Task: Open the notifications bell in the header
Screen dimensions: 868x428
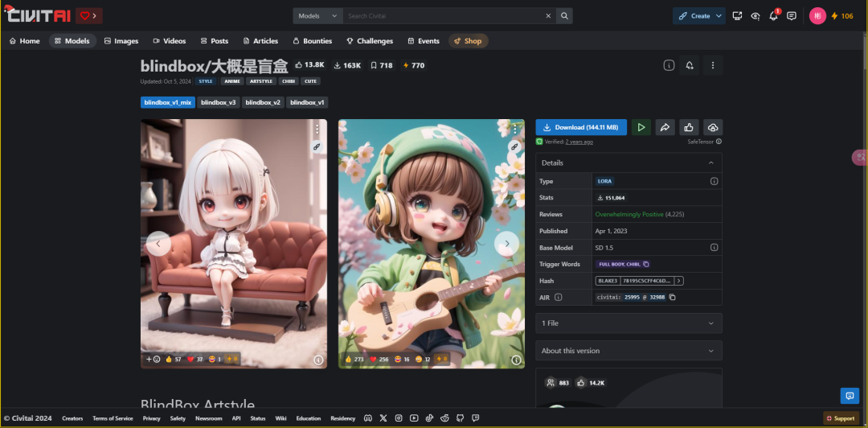Action: point(773,16)
